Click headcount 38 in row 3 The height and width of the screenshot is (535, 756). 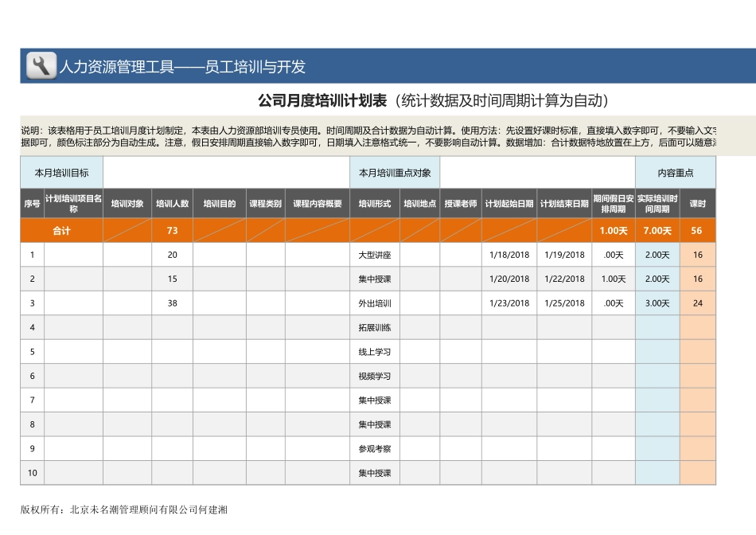tap(172, 303)
